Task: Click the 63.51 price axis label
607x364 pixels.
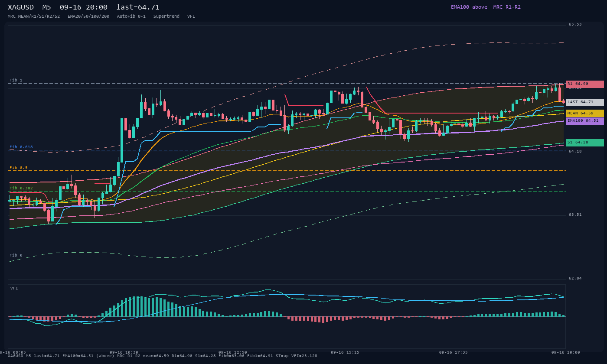Action: point(575,214)
